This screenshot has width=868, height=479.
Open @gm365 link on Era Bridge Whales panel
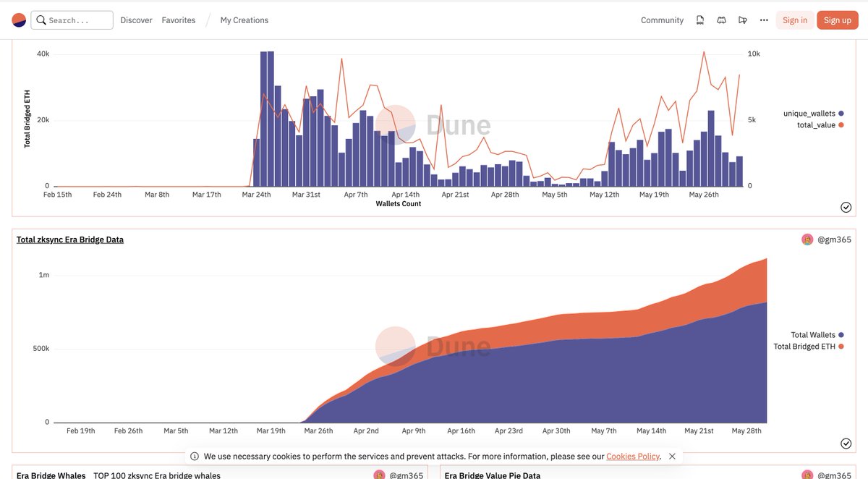(406, 475)
